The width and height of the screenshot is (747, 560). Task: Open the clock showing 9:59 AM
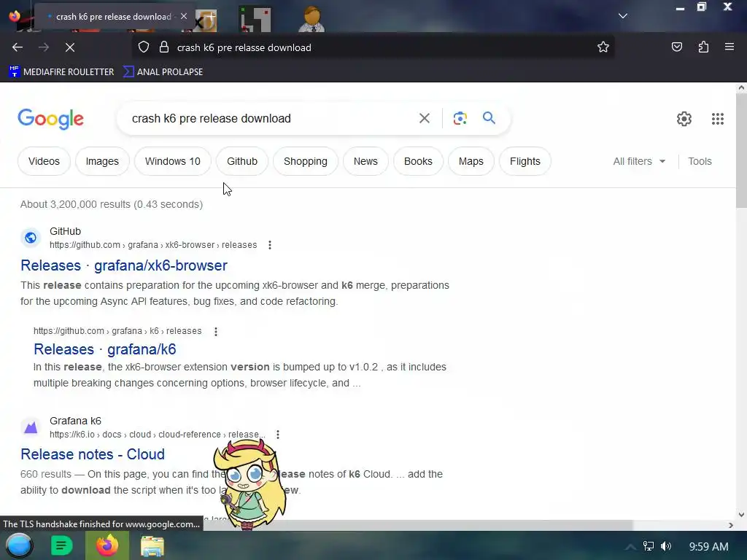[x=708, y=547]
